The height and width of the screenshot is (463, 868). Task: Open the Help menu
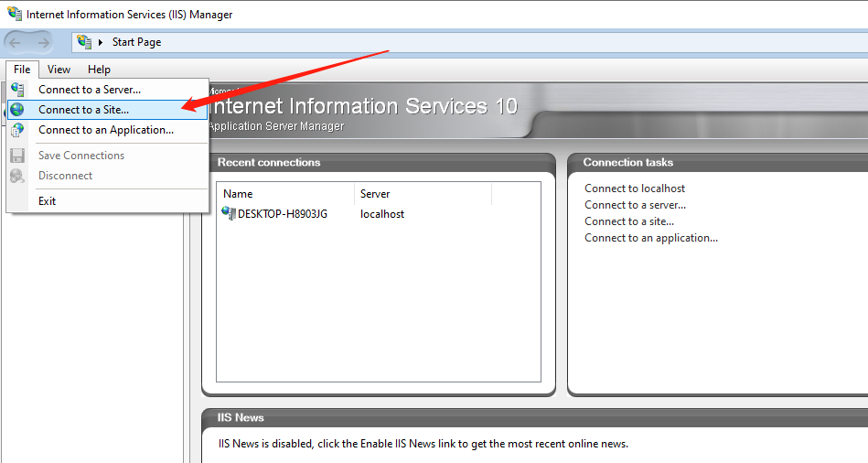pos(99,70)
